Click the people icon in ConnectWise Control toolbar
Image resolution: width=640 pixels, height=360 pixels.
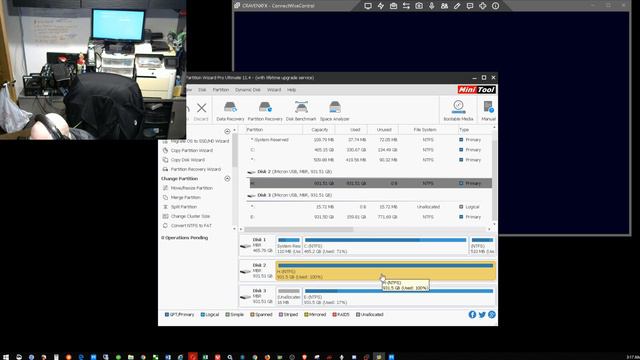coord(444,6)
